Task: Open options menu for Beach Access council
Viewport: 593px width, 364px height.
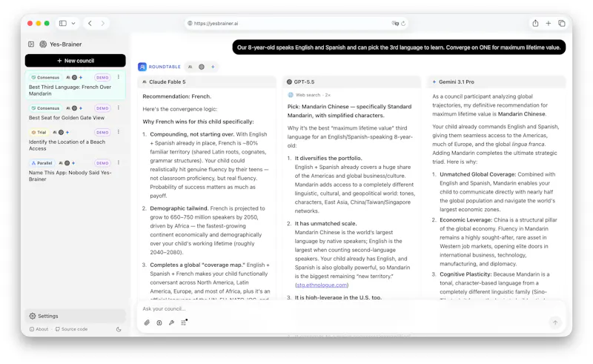Action: (119, 132)
